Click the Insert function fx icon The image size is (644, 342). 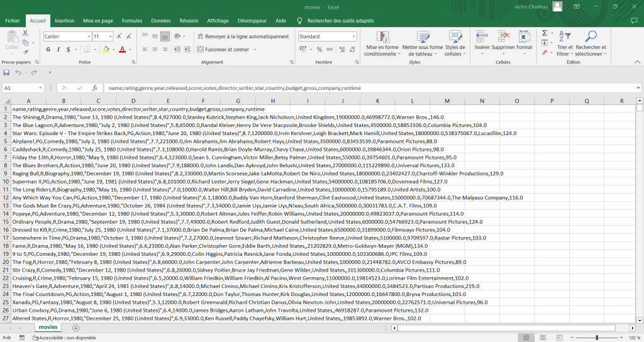pos(95,88)
